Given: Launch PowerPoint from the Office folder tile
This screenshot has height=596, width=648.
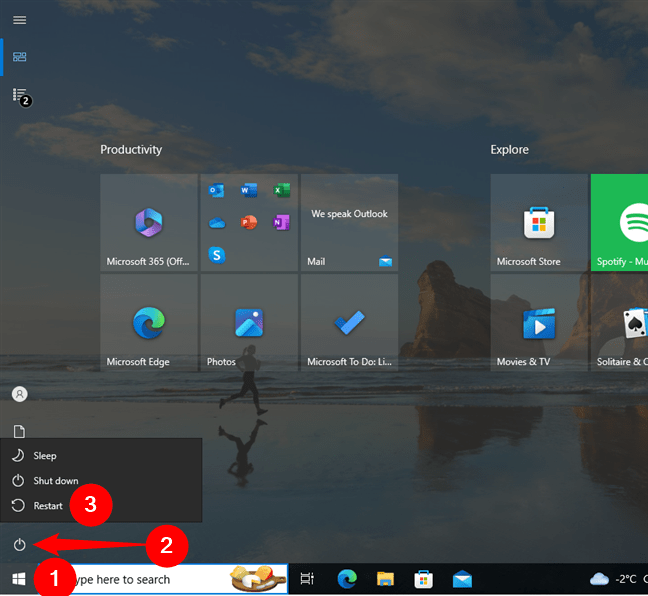Looking at the screenshot, I should tap(249, 223).
